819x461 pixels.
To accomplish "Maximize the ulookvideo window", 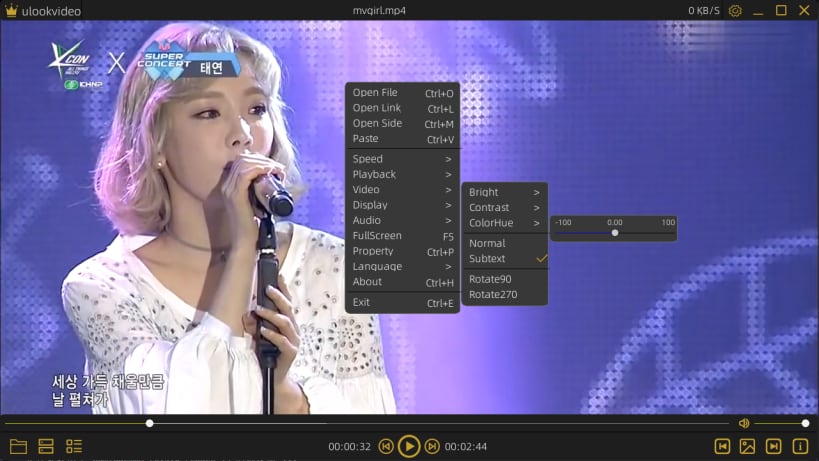I will (781, 10).
